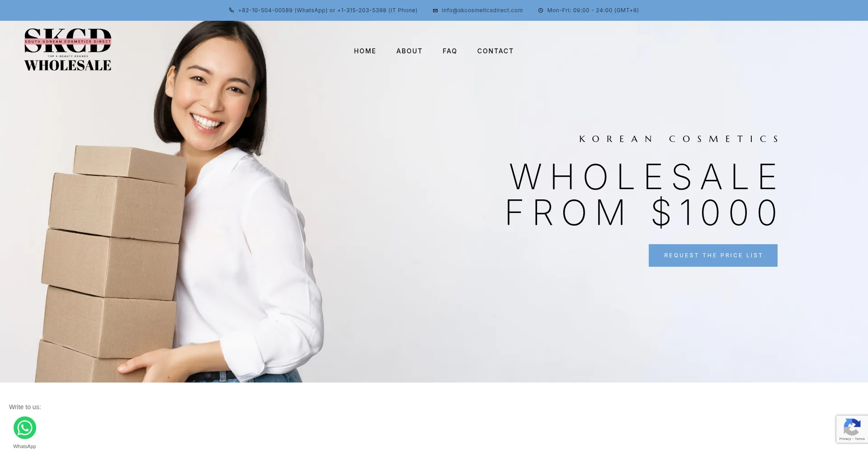Click the reCAPTCHA badge logo
This screenshot has height=449, width=868.
852,427
